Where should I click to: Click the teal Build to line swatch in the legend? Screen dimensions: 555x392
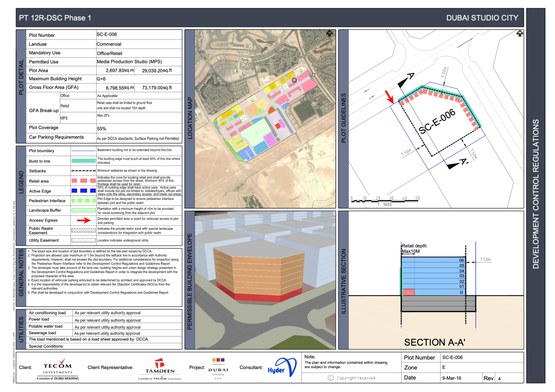coord(83,161)
